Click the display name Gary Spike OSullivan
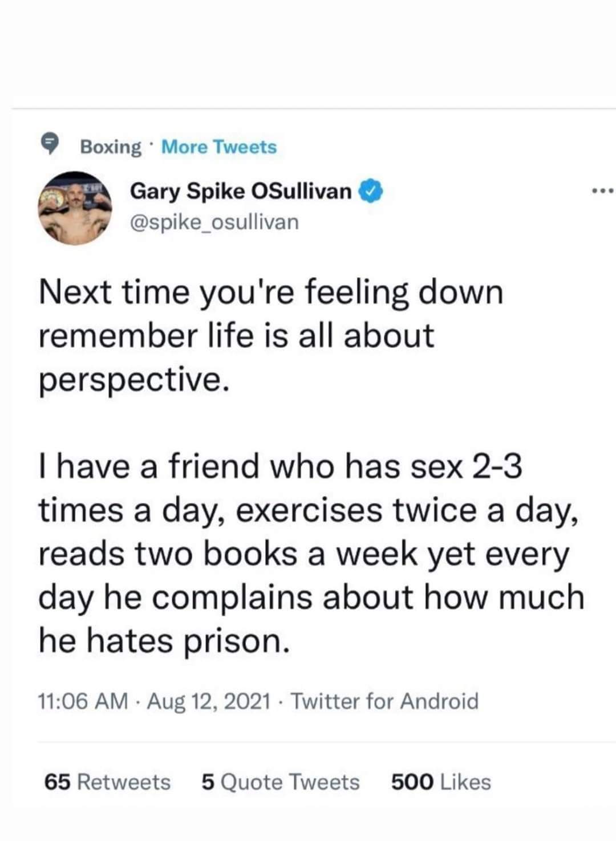Image resolution: width=616 pixels, height=841 pixels. (x=240, y=190)
